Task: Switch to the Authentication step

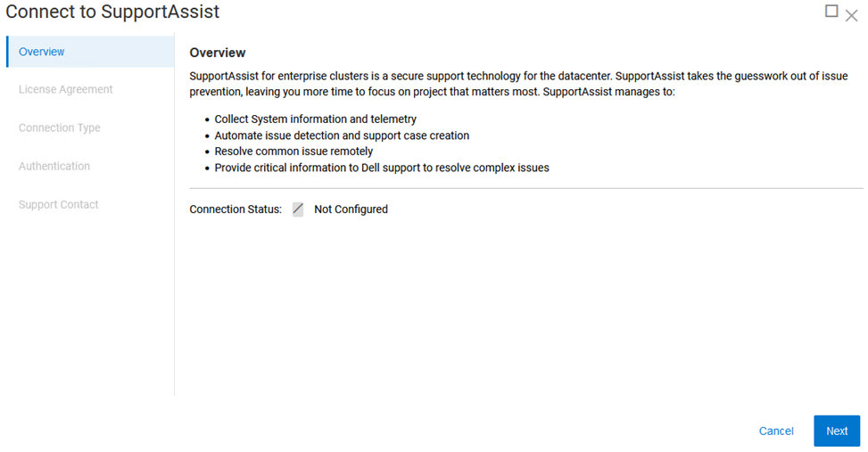Action: click(x=54, y=166)
